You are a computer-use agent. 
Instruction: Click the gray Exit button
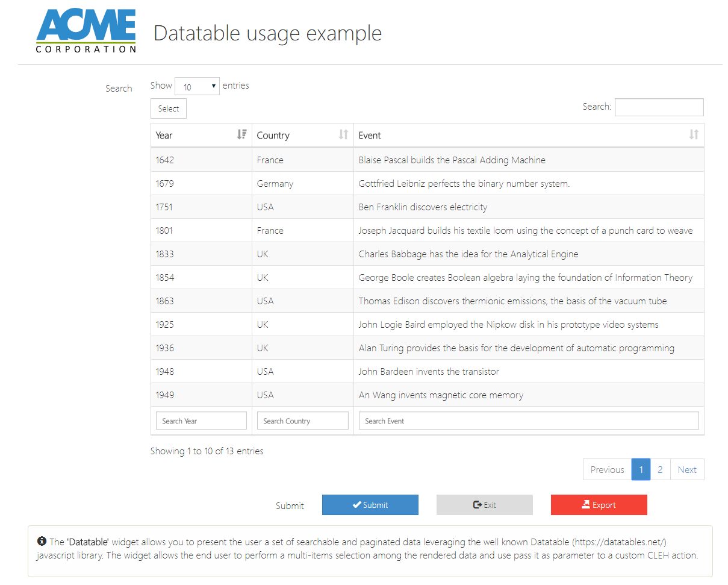click(484, 505)
